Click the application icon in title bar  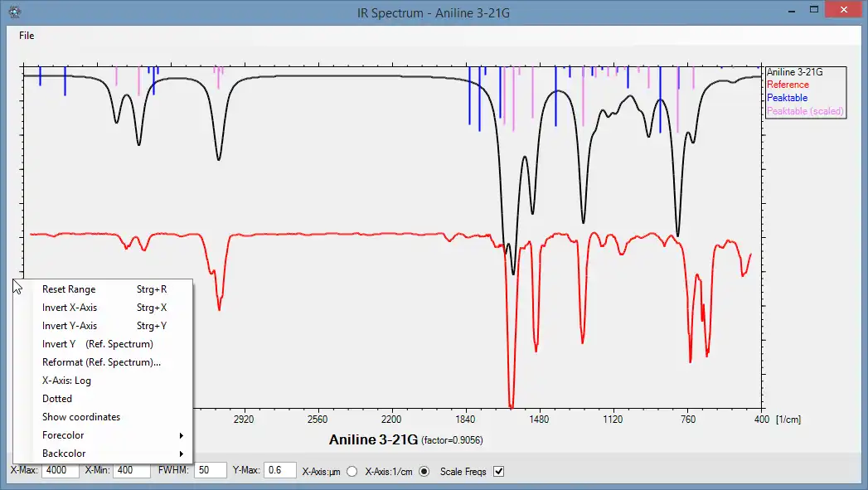(x=15, y=11)
